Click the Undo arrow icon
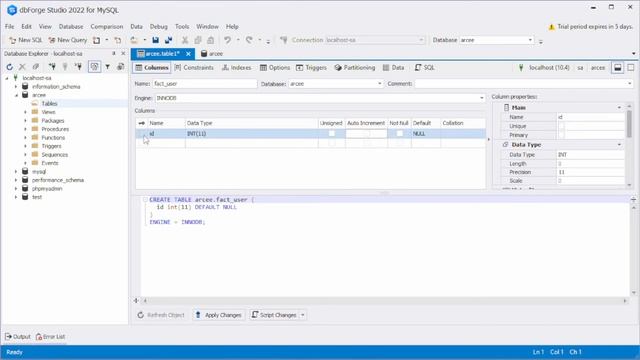Image resolution: width=640 pixels, height=360 pixels. (227, 40)
